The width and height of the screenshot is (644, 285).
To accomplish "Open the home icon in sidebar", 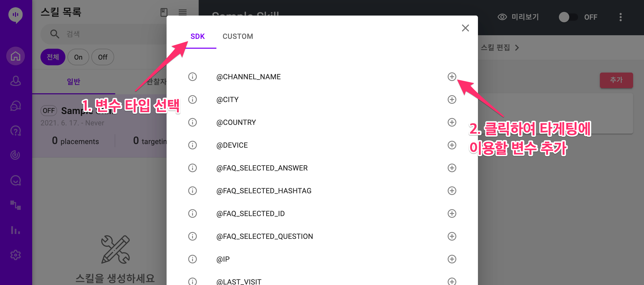I will pos(16,56).
